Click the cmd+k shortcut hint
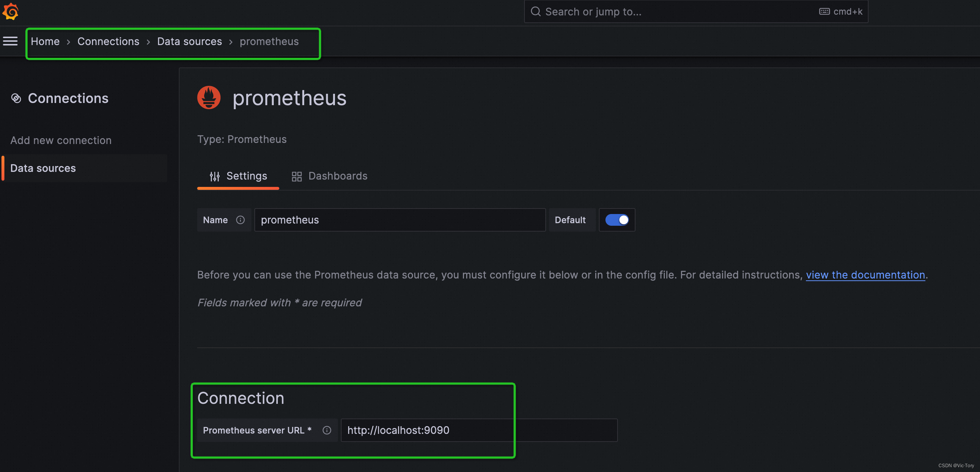Viewport: 980px width, 472px height. click(x=848, y=12)
